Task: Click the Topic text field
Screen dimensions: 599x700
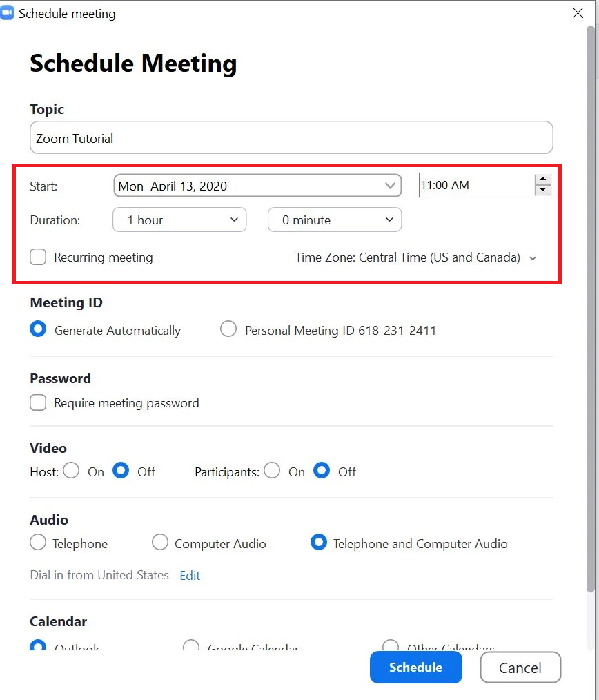Action: (x=291, y=138)
